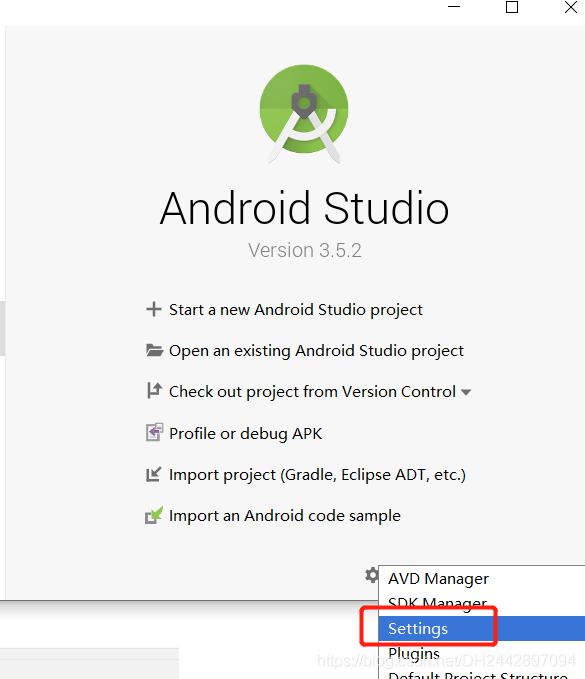Click the Android Studio logo
The width and height of the screenshot is (585, 679).
click(x=304, y=113)
